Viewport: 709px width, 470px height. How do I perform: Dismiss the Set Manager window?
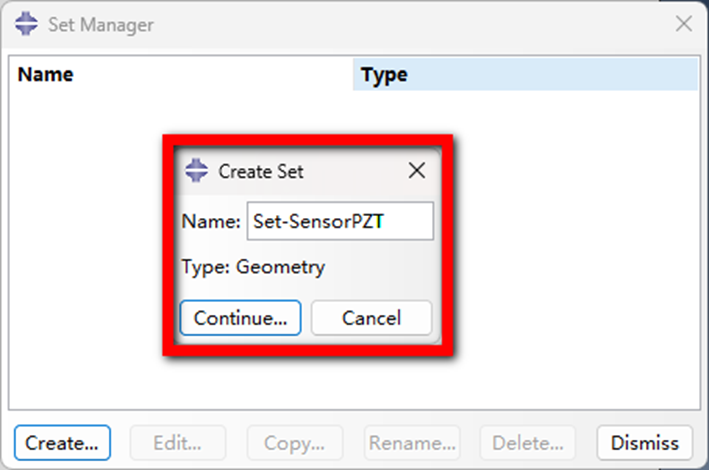tap(645, 442)
